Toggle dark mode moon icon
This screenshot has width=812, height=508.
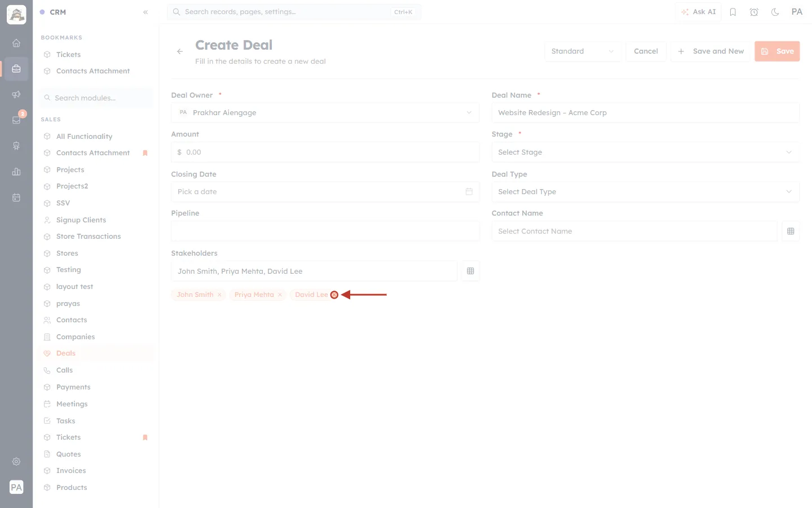coord(775,12)
